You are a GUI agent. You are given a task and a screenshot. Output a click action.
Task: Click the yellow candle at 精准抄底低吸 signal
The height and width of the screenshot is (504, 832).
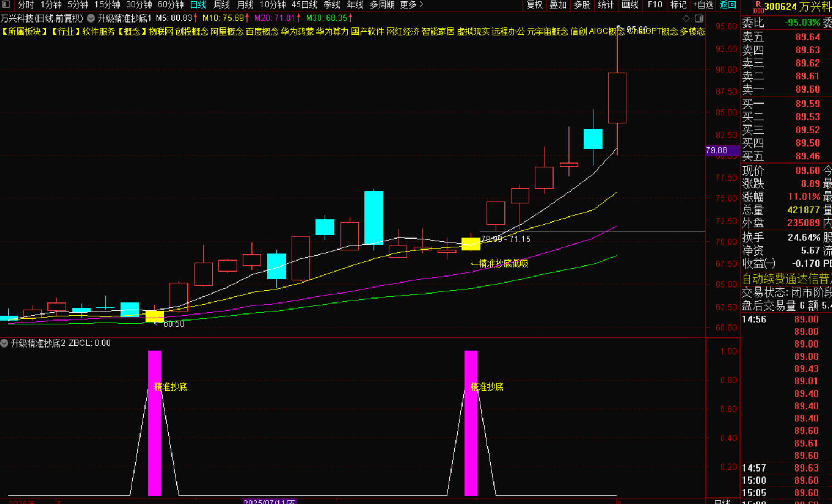pyautogui.click(x=471, y=243)
